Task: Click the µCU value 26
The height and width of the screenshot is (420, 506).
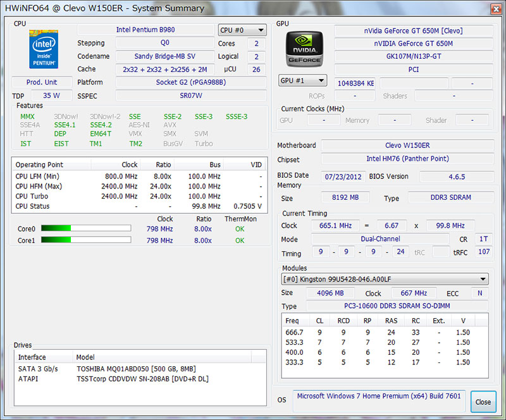Action: [256, 70]
